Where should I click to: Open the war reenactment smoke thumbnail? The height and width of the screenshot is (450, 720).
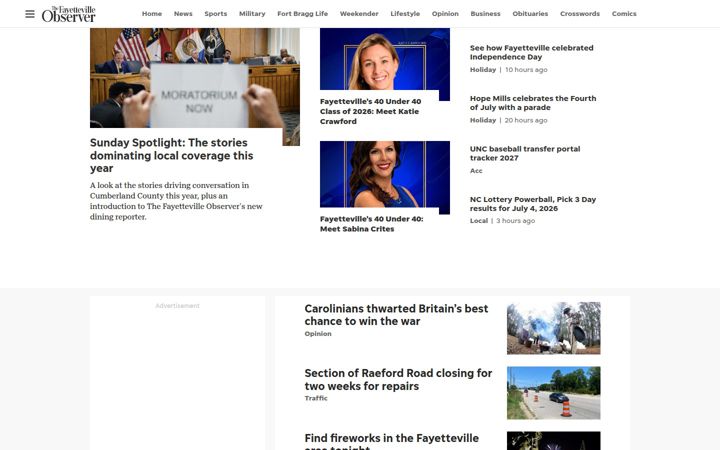point(553,328)
